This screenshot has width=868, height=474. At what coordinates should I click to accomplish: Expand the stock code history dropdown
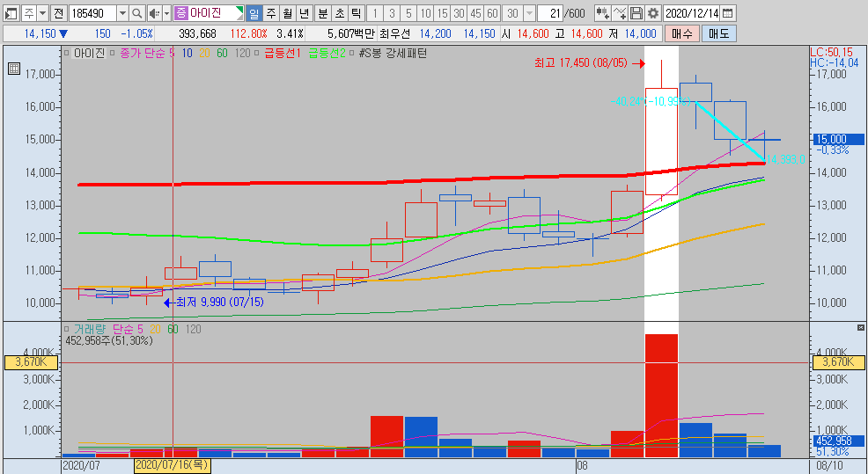point(123,13)
